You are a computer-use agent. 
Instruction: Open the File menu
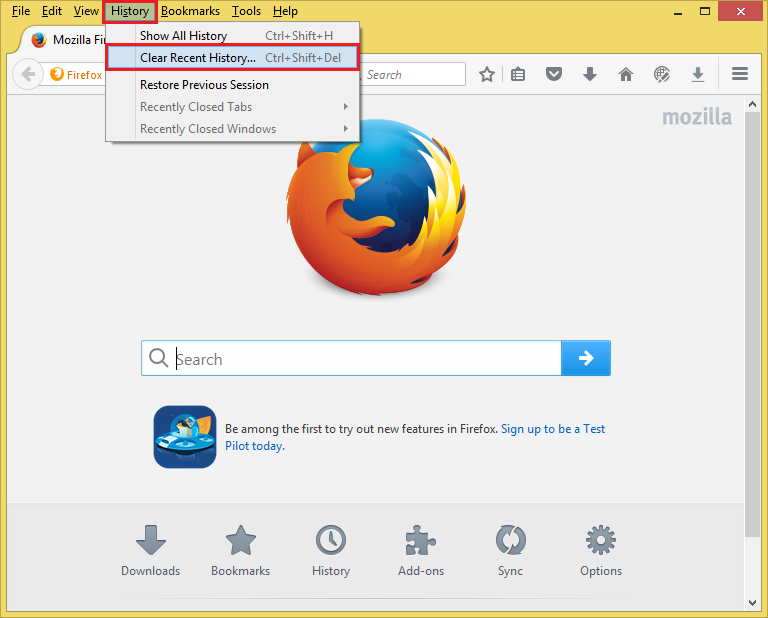click(x=21, y=11)
